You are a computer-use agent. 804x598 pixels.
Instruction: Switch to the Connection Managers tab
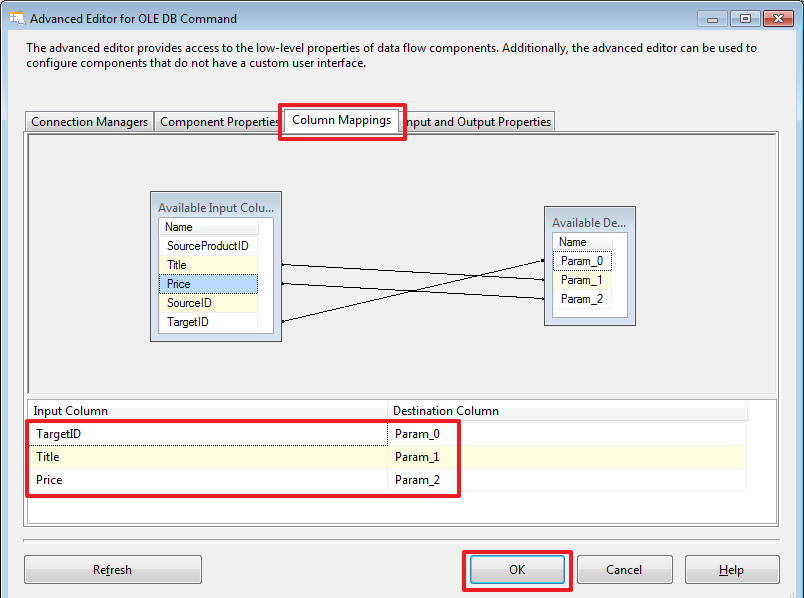[x=89, y=121]
